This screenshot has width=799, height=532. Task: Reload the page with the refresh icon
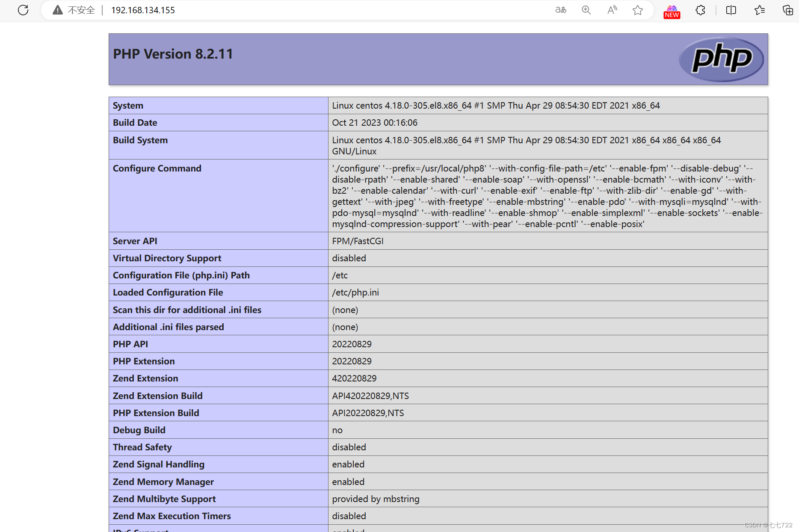pyautogui.click(x=23, y=10)
